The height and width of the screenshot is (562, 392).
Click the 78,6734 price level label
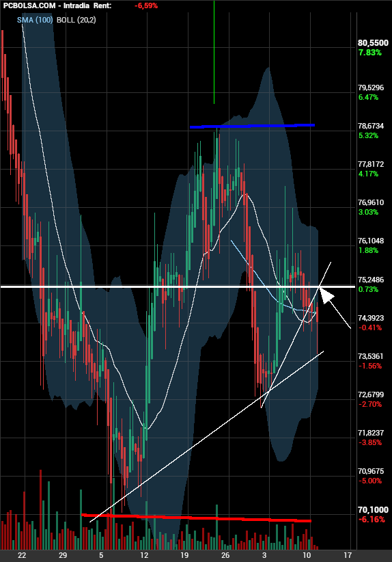point(371,126)
